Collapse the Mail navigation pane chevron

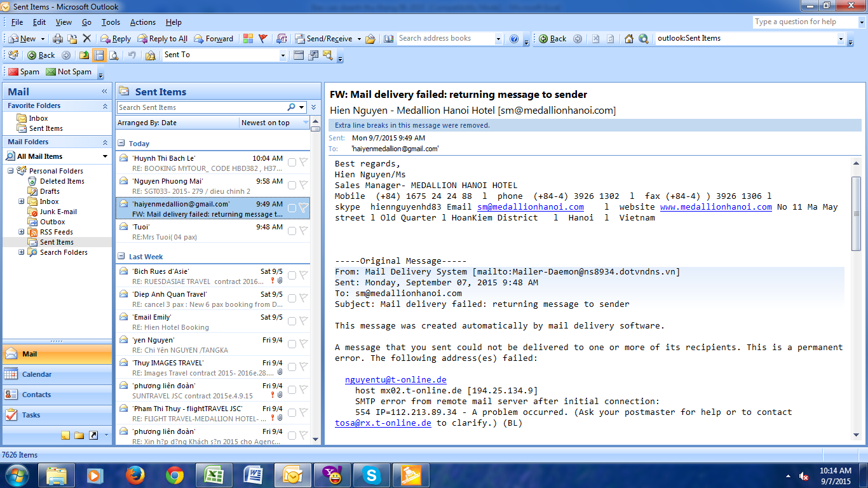pyautogui.click(x=104, y=91)
